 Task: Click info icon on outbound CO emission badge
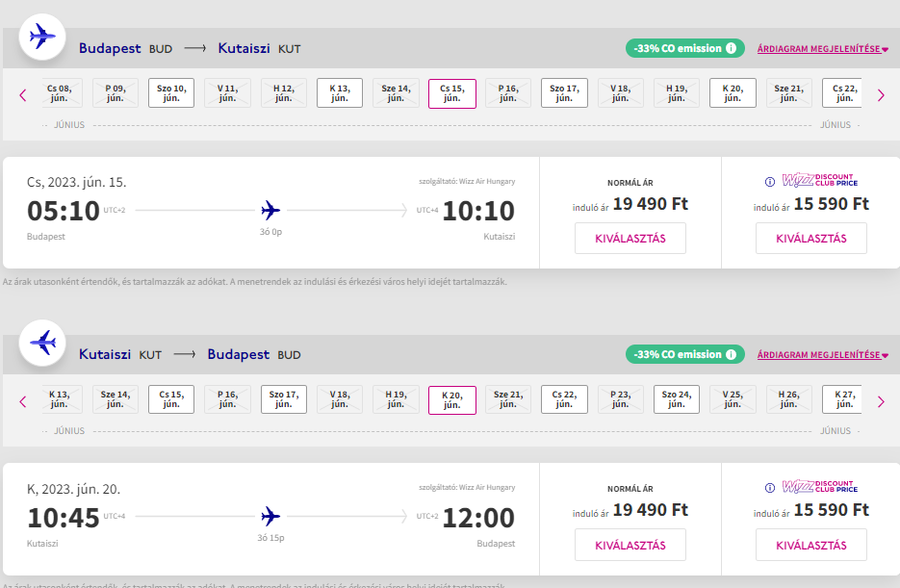click(732, 48)
